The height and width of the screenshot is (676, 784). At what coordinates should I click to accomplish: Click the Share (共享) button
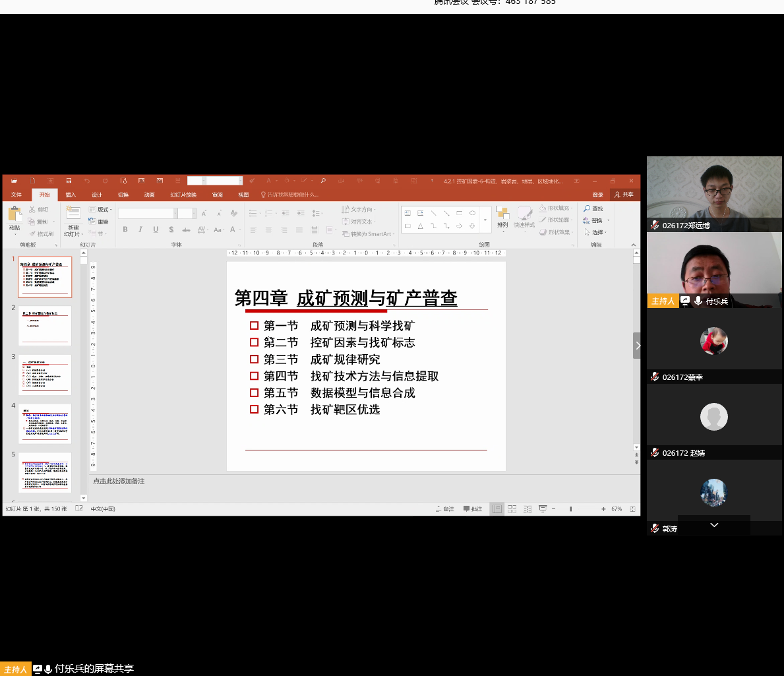click(624, 195)
